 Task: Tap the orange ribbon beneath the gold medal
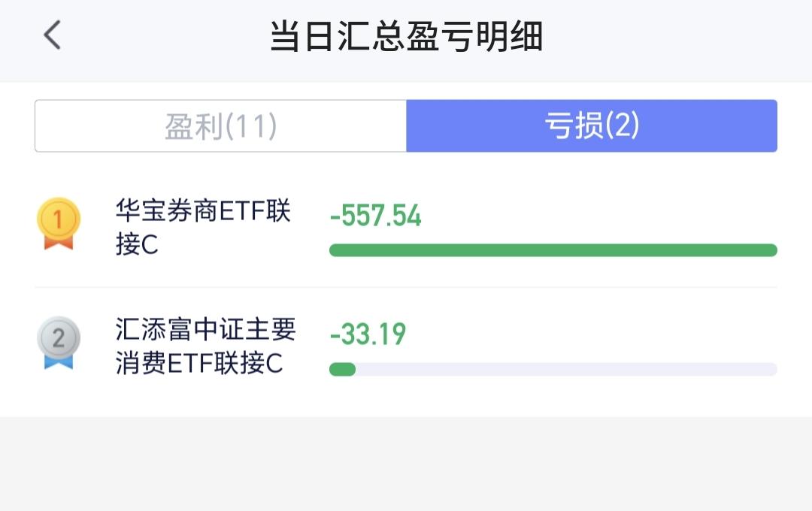point(59,243)
